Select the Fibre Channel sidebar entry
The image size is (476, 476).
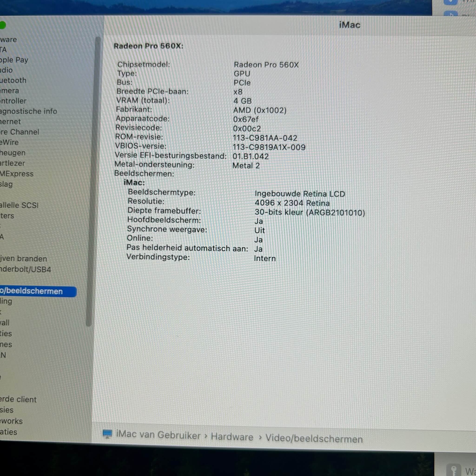pyautogui.click(x=20, y=132)
